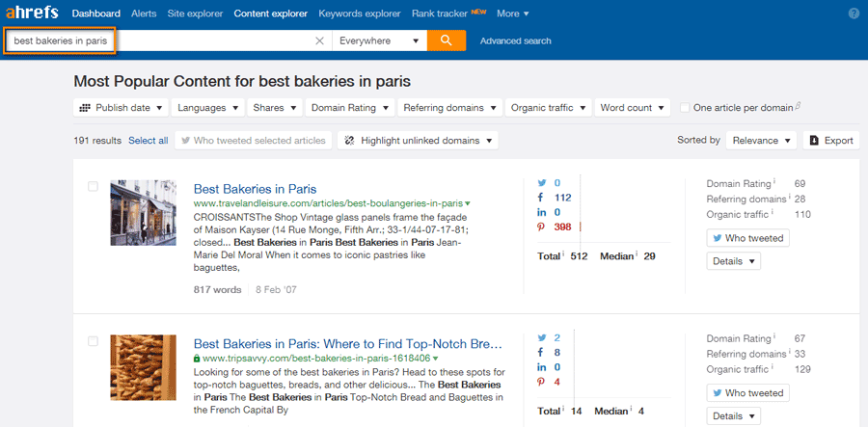
Task: Click info icon beside Organic traffic 110
Action: tap(772, 212)
